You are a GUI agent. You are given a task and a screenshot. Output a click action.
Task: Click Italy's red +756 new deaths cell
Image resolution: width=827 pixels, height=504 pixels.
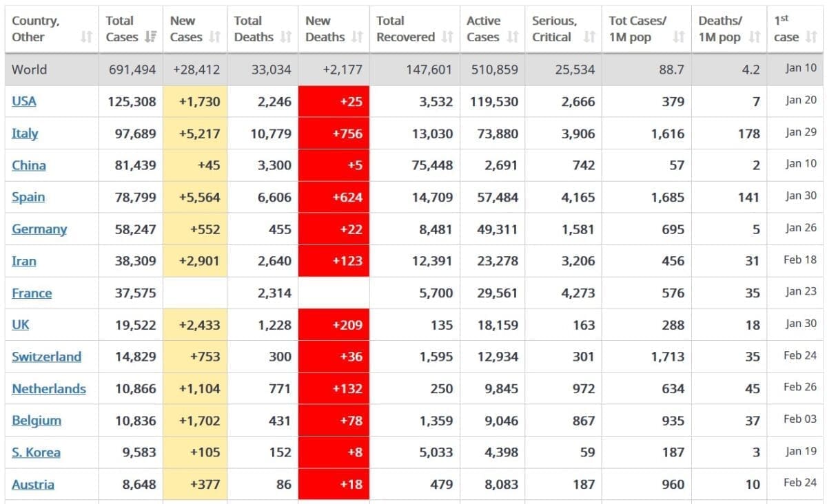pyautogui.click(x=334, y=134)
